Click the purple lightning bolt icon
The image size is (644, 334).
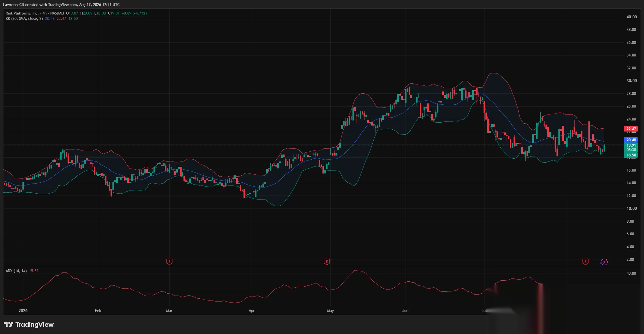coord(604,262)
